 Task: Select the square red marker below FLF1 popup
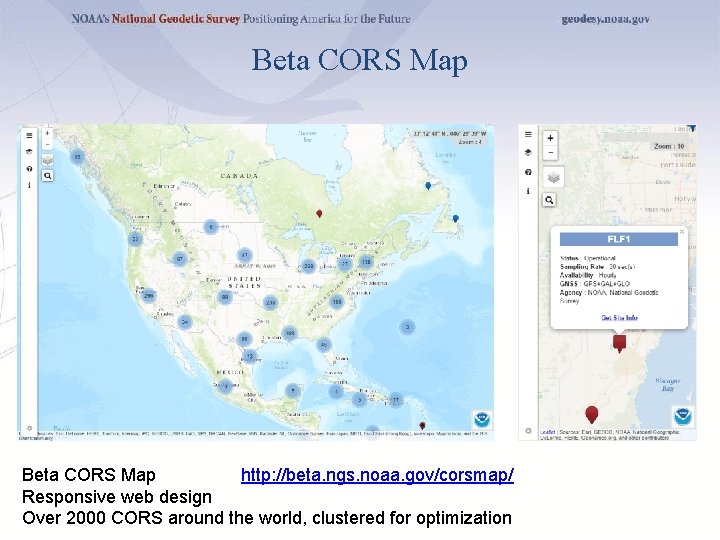pos(619,343)
